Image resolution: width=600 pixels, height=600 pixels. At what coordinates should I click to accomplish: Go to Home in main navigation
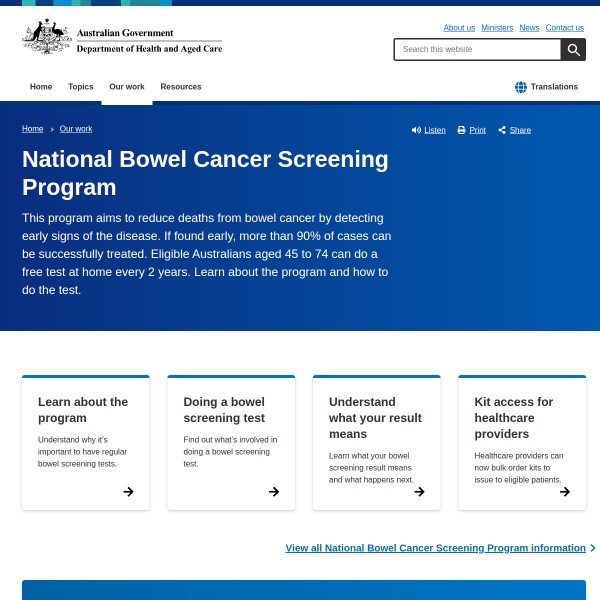[x=41, y=87]
